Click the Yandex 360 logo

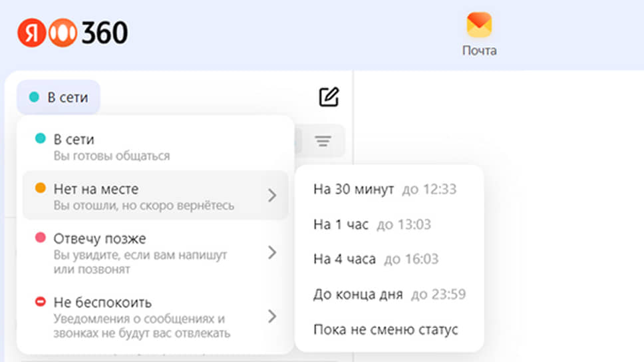73,33
